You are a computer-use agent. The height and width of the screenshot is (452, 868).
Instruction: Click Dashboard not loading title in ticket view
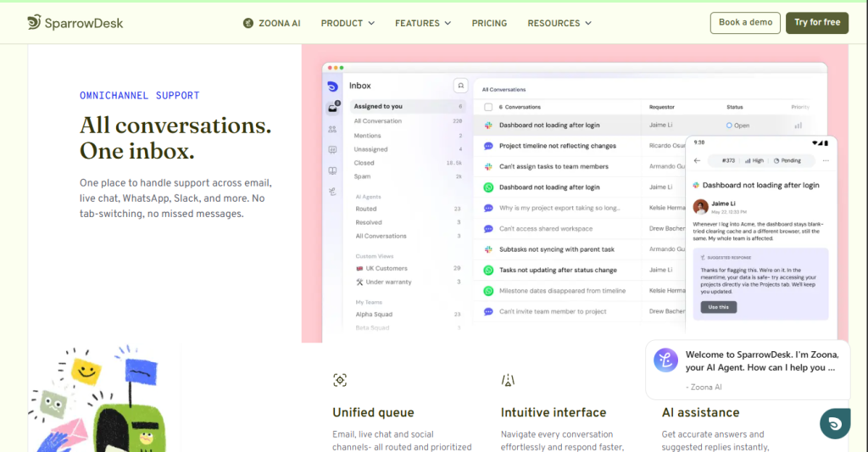pos(760,186)
